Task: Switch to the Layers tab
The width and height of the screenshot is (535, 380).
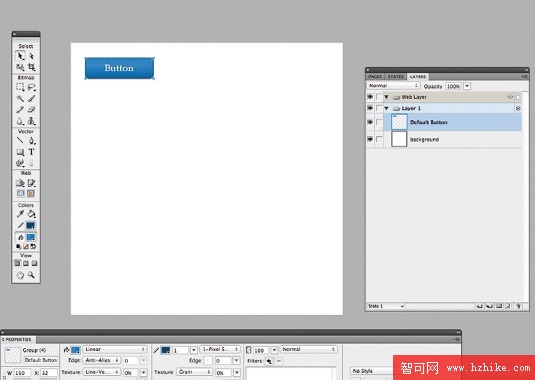Action: click(x=418, y=77)
